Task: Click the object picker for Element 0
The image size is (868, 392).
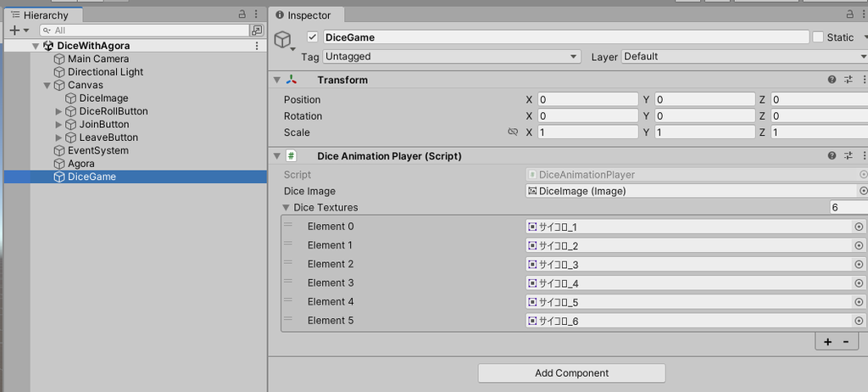Action: (859, 227)
